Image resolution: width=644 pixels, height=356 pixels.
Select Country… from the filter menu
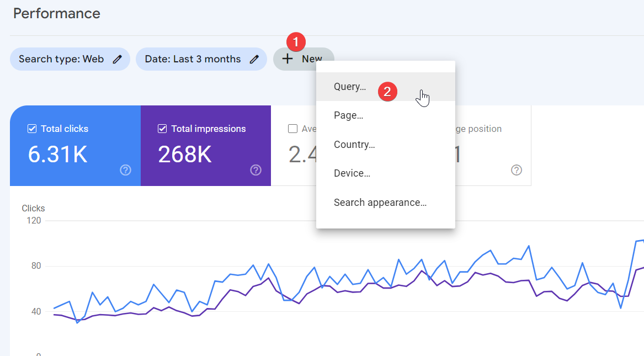[386, 145]
